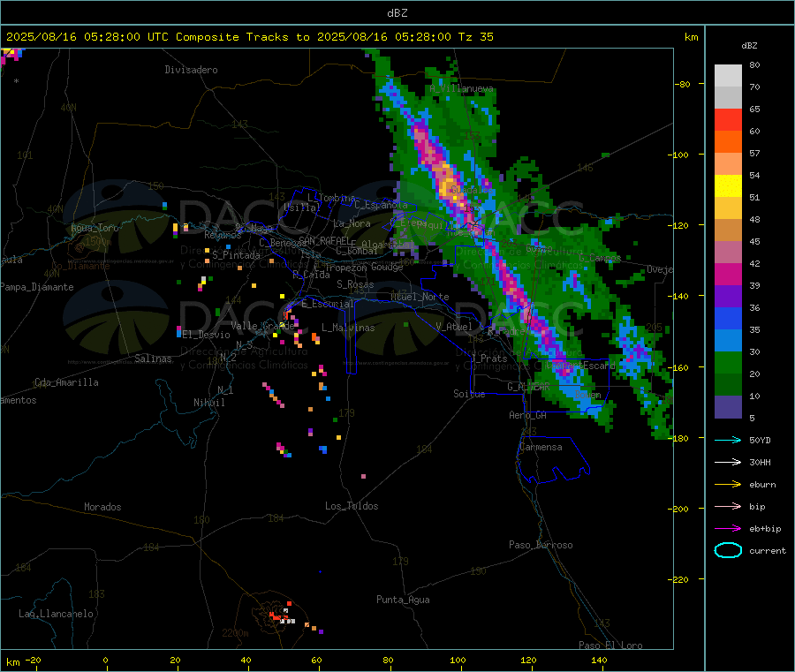Click the 'Valle_Grande' map label
The image size is (795, 672).
coord(262,325)
